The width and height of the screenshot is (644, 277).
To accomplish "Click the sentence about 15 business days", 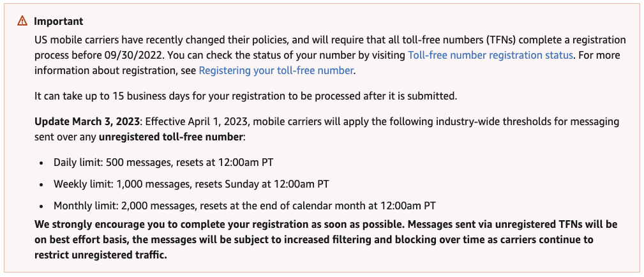I will [x=246, y=96].
